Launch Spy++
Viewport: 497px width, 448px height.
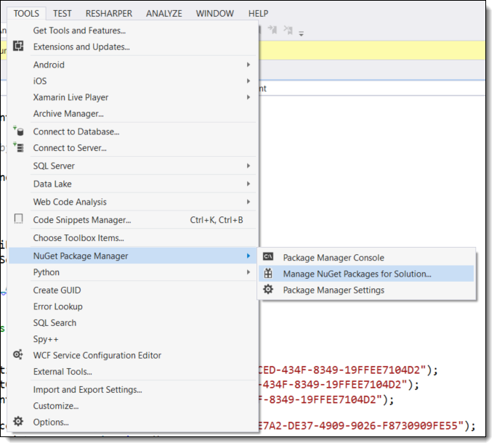tap(132, 339)
